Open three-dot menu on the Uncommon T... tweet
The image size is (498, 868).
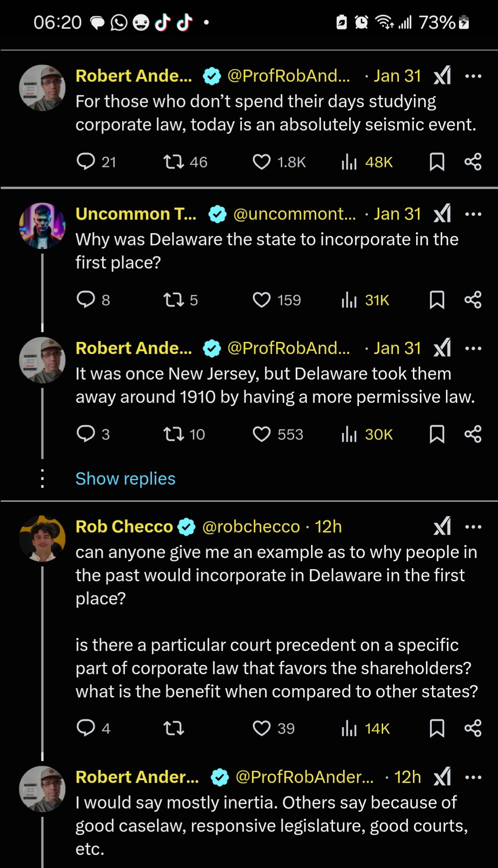click(x=473, y=214)
